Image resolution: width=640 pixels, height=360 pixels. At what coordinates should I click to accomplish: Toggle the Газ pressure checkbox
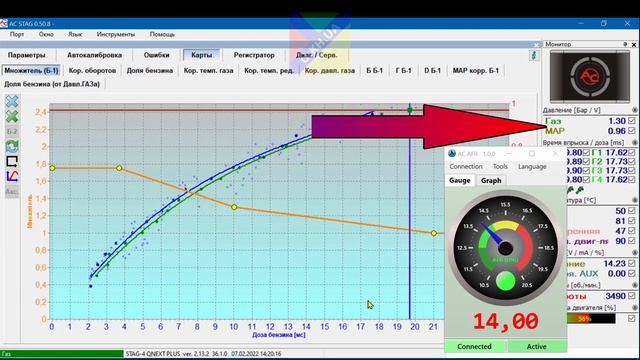click(x=631, y=121)
